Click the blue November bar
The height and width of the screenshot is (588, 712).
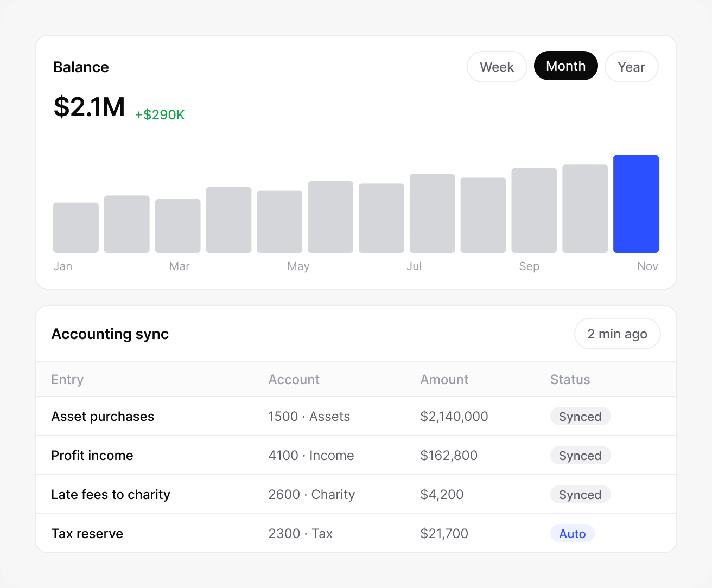coord(635,204)
